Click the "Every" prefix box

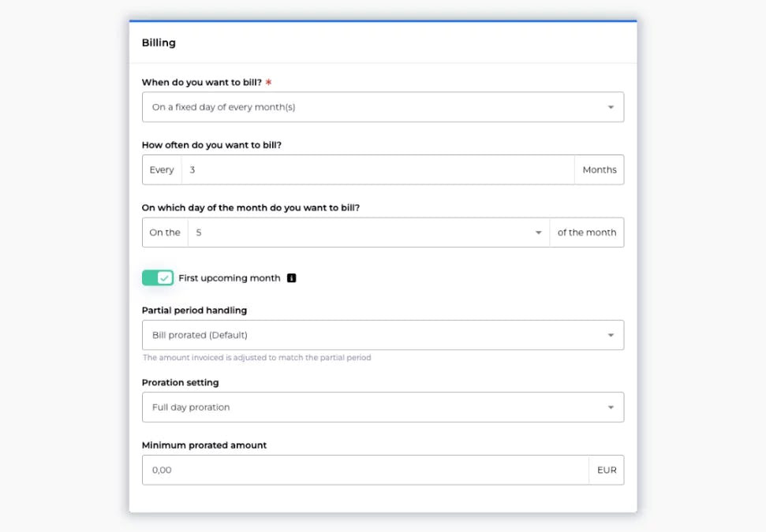click(x=162, y=170)
